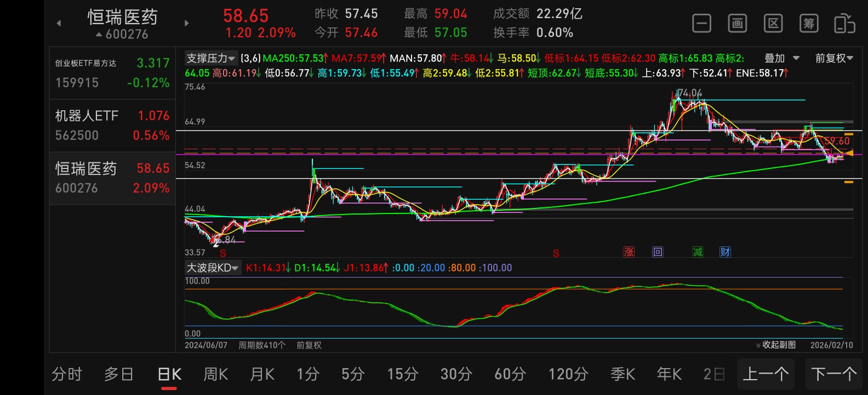Select the 1分 period tab
Screen dimensions: 868x395
click(308, 374)
